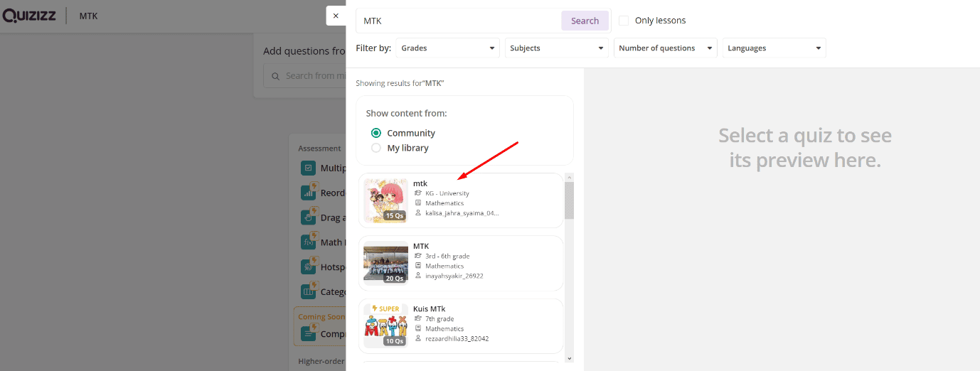The image size is (980, 371).
Task: Open the Number of questions dropdown
Action: click(666, 48)
